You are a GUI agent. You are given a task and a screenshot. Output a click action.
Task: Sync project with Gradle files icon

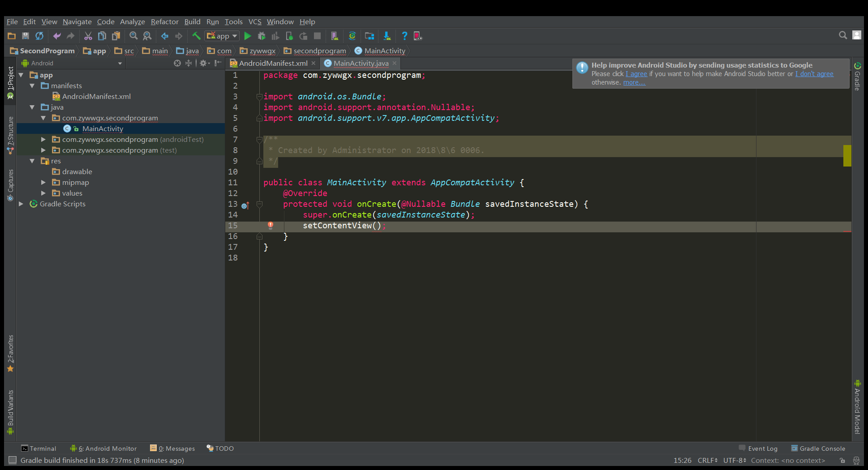(x=352, y=36)
